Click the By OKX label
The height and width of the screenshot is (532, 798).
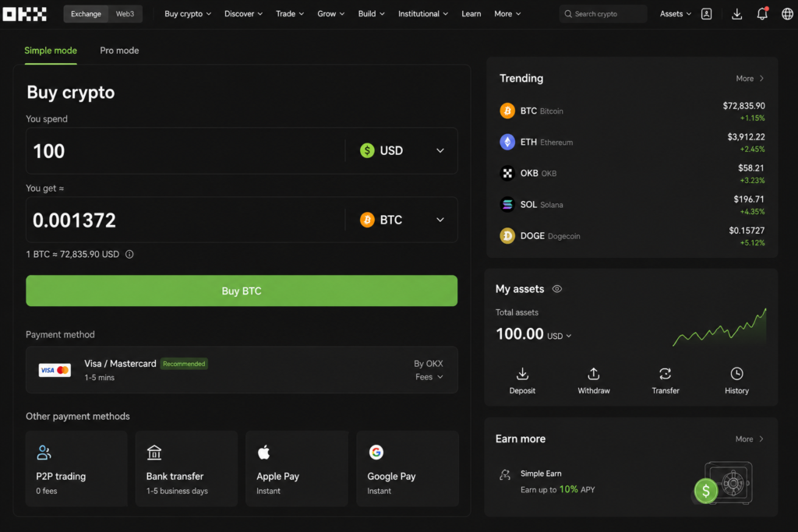(x=428, y=364)
